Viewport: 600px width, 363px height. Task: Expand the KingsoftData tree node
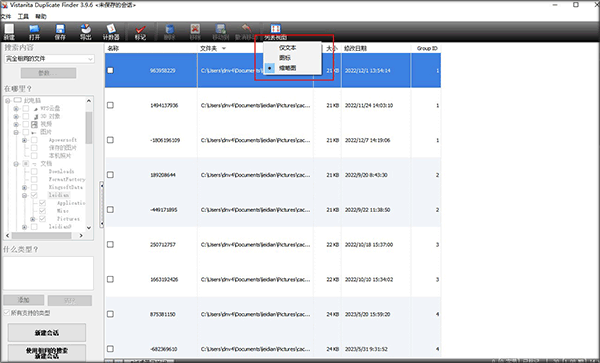click(24, 187)
